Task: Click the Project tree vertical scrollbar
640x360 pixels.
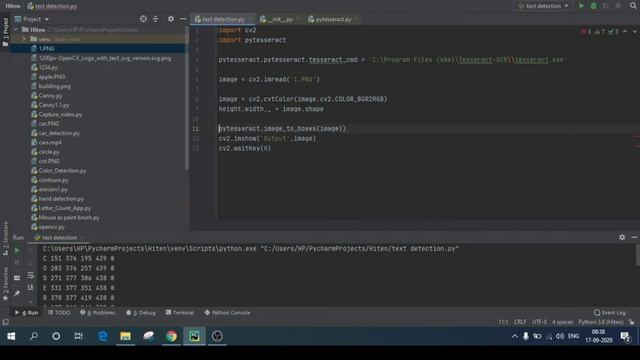Action: click(x=187, y=98)
